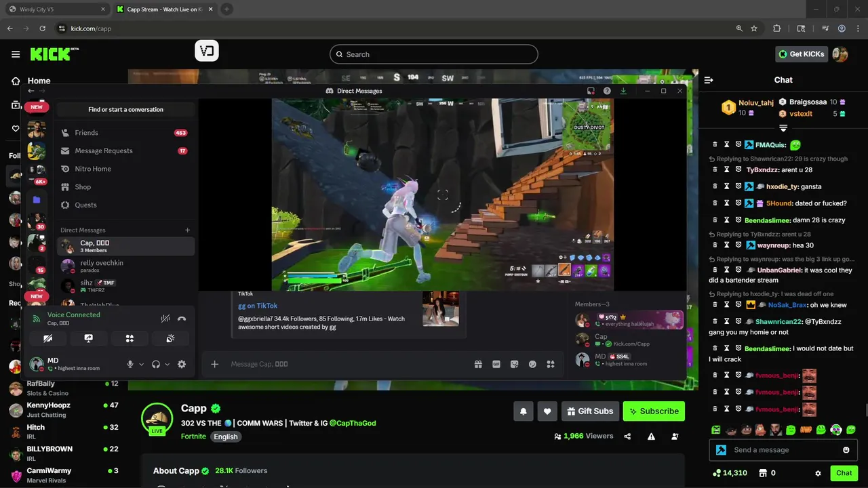
Task: Open Message Requests in Discord
Action: [x=125, y=150]
